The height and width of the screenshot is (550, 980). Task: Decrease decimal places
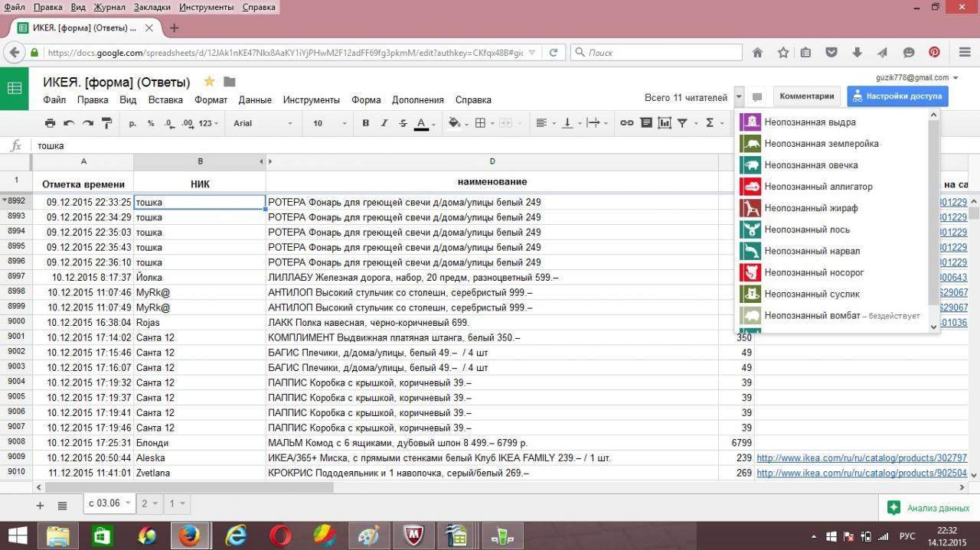(x=168, y=123)
